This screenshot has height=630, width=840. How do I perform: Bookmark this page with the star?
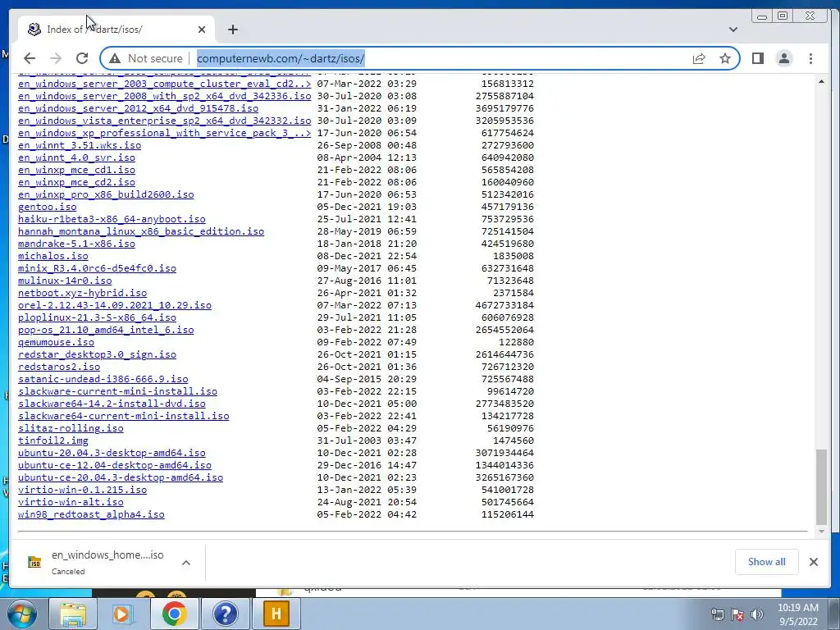[725, 58]
